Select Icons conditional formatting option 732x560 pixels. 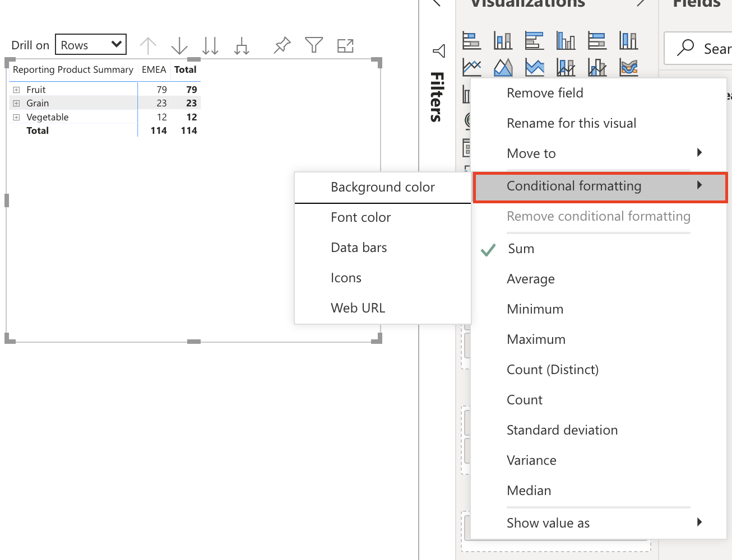tap(383, 278)
